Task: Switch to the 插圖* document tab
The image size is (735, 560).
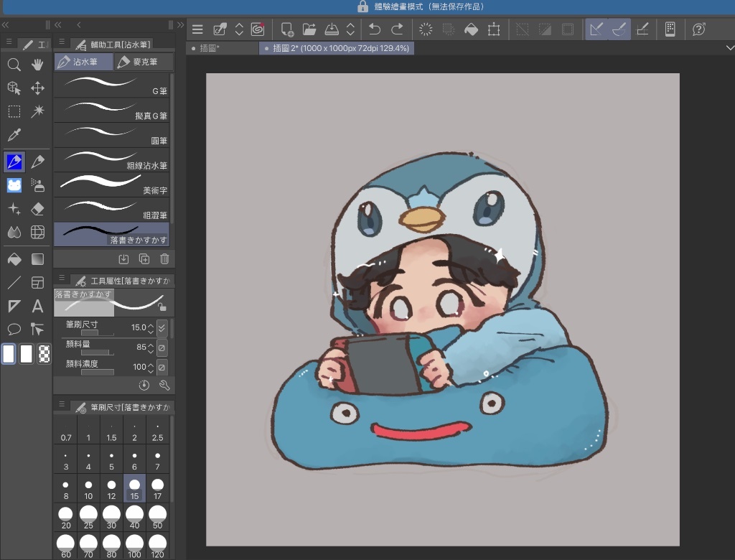Action: click(223, 48)
